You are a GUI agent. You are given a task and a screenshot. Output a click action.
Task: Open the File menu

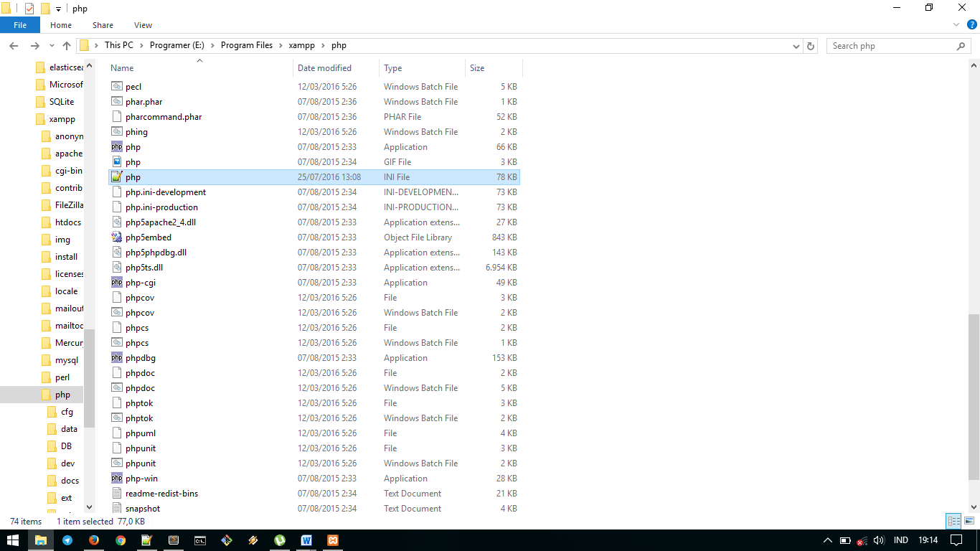tap(20, 25)
